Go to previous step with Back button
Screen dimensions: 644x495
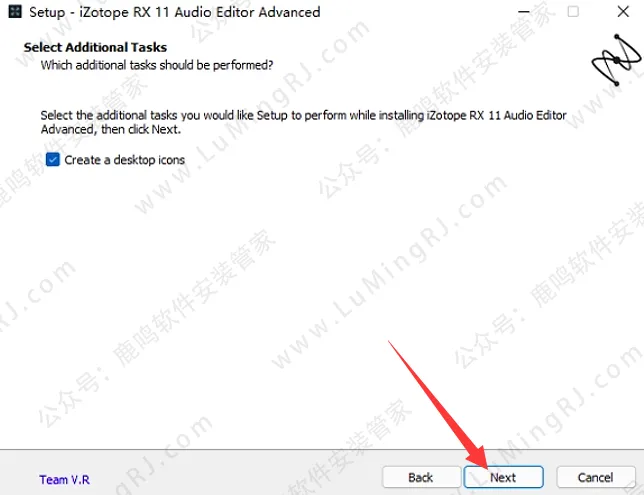click(x=421, y=477)
